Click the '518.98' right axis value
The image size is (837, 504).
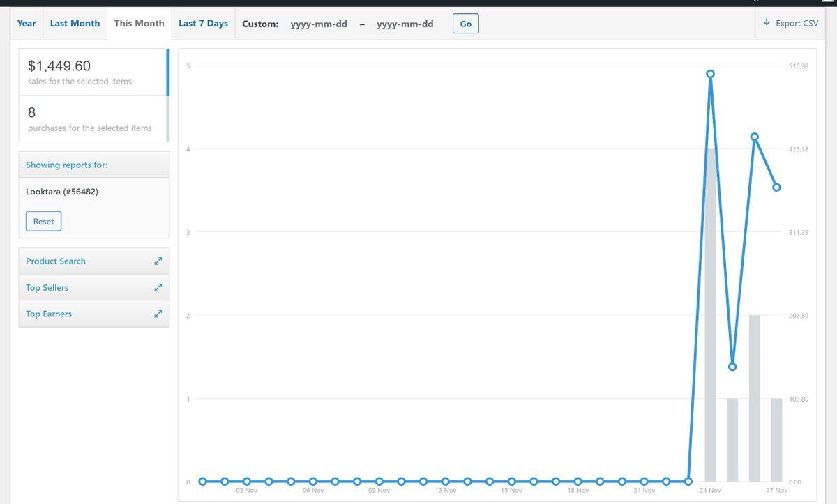click(799, 66)
